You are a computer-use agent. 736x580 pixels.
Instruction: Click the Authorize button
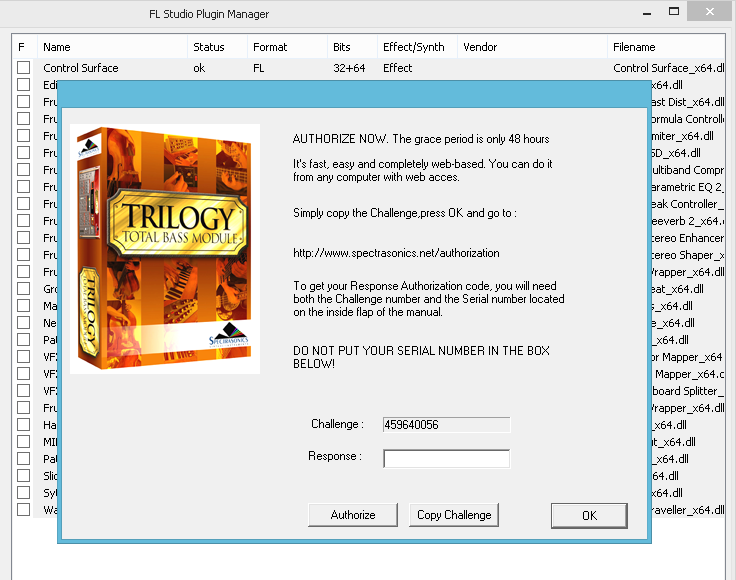353,515
